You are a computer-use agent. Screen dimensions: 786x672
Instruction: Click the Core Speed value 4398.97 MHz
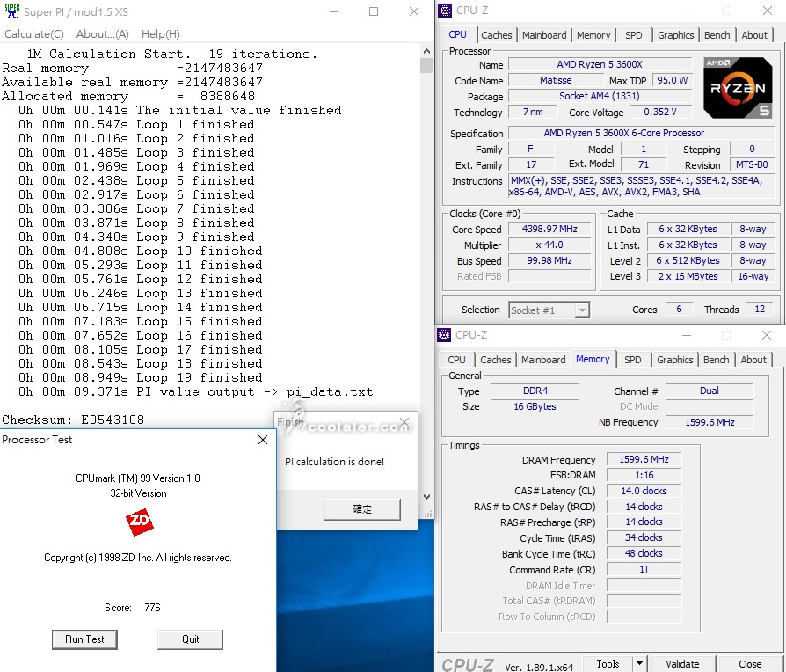coord(549,229)
